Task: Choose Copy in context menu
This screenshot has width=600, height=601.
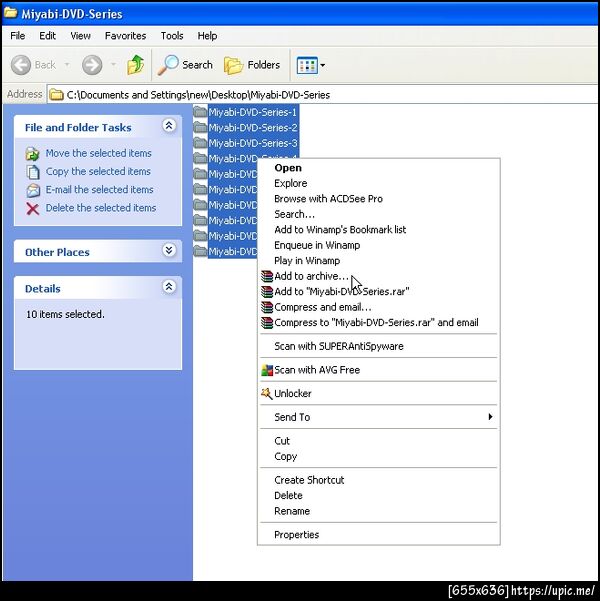Action: (378, 456)
